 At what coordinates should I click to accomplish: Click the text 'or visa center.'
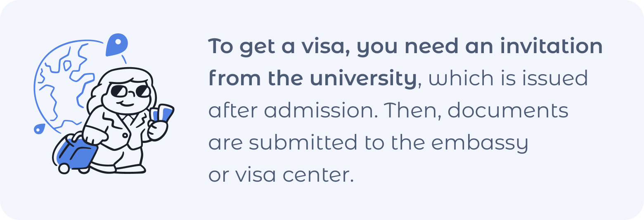tap(281, 176)
